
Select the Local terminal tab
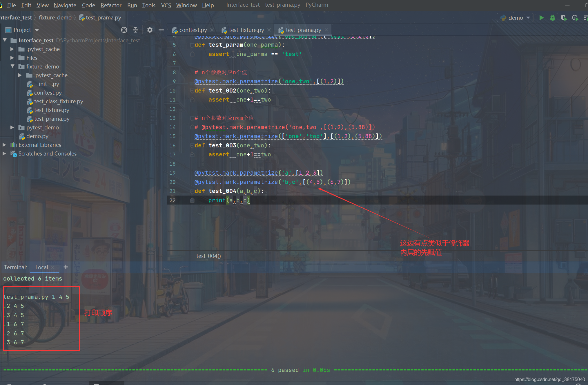coord(41,267)
